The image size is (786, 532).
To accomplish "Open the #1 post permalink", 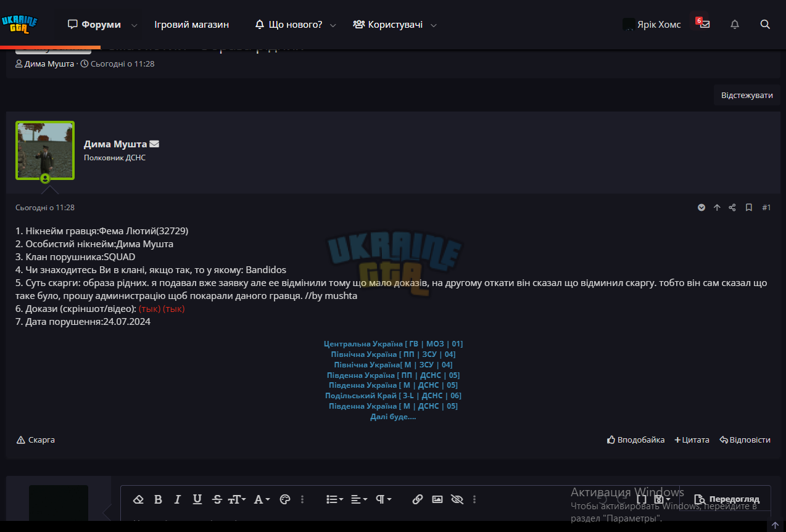I will tap(766, 208).
